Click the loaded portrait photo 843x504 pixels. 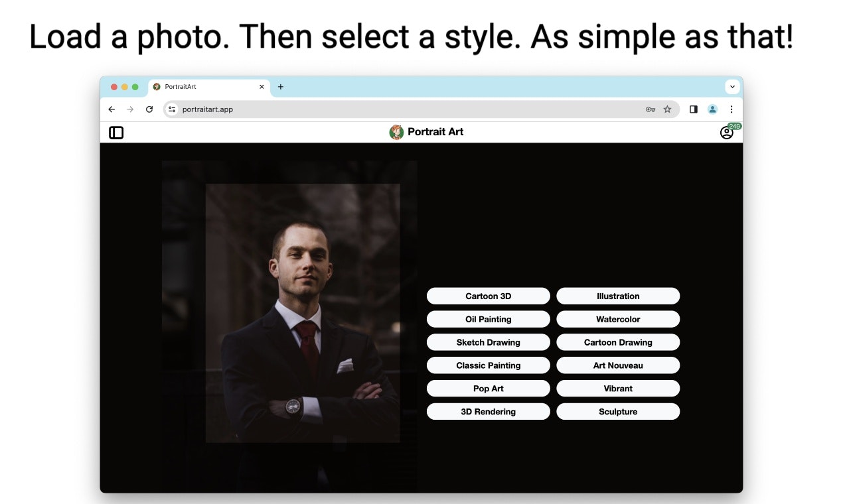coord(303,313)
